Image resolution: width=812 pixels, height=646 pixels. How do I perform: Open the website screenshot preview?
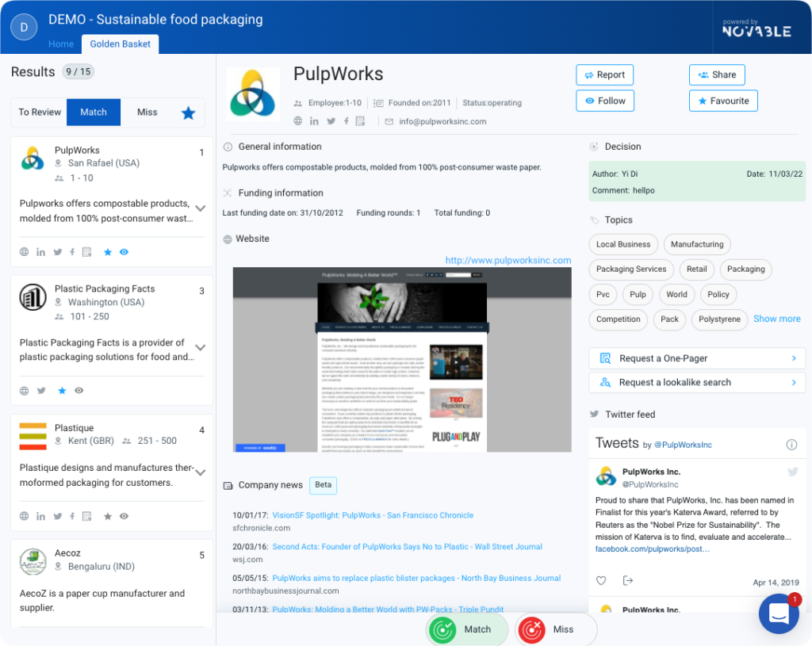402,360
